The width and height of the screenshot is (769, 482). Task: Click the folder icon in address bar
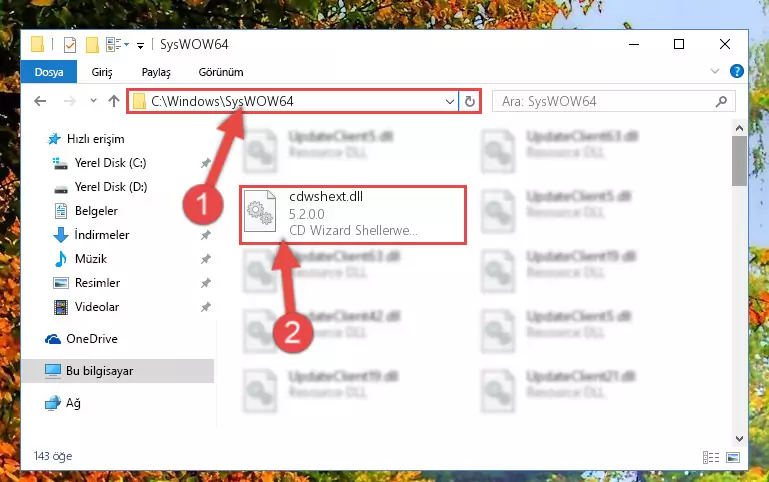(x=139, y=101)
